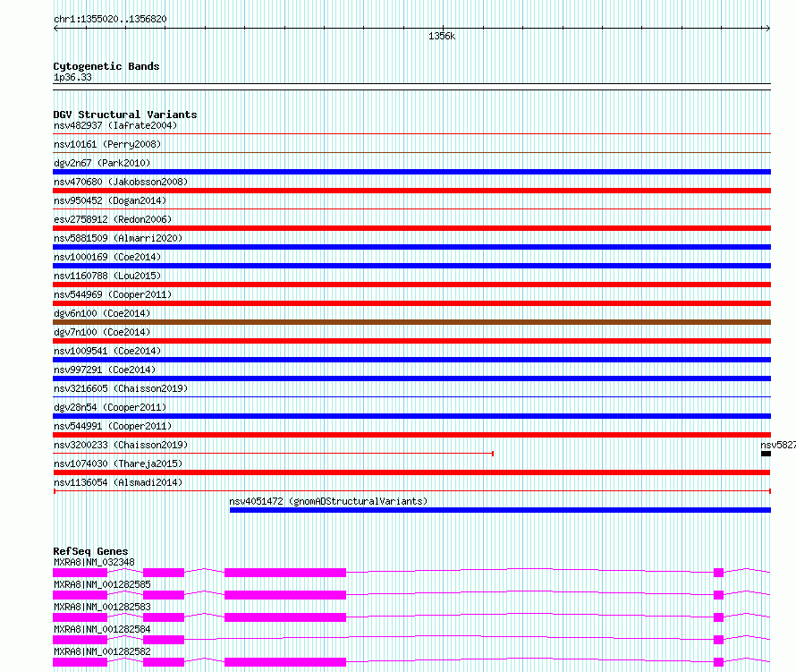
Task: Select the small right exon of MXRA8|NM_001282584
Action: pos(718,640)
